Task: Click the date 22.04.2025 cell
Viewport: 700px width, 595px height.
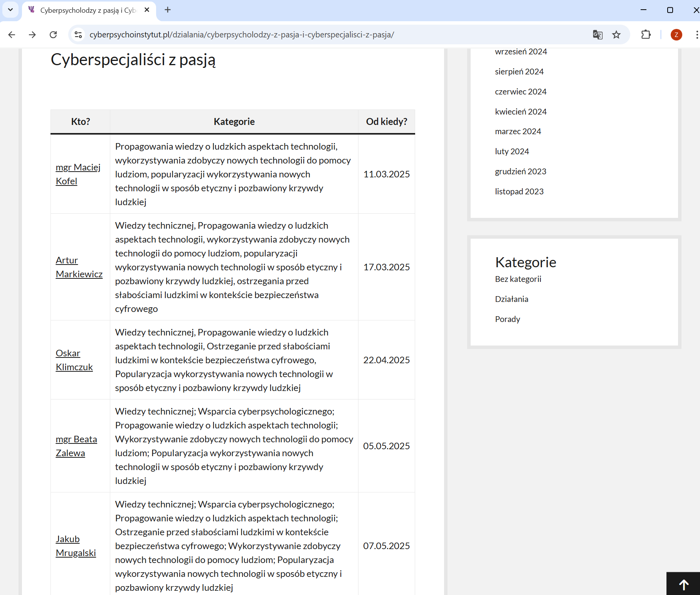Action: coord(387,360)
